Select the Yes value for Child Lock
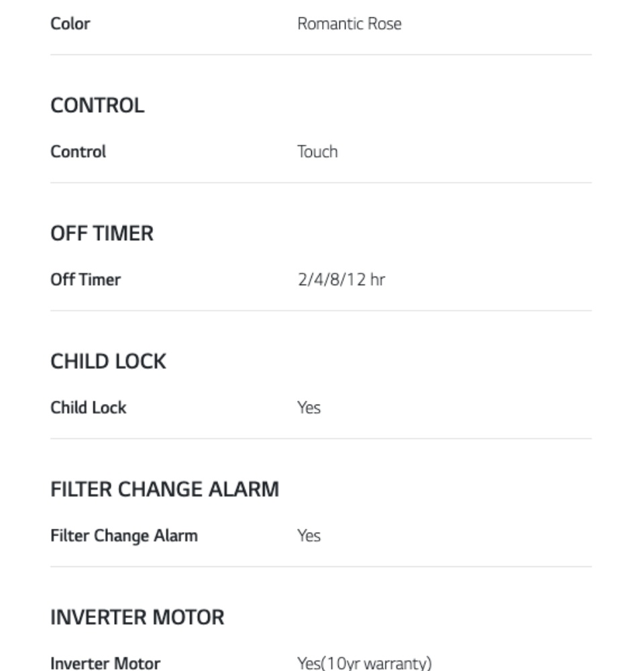 coord(309,407)
